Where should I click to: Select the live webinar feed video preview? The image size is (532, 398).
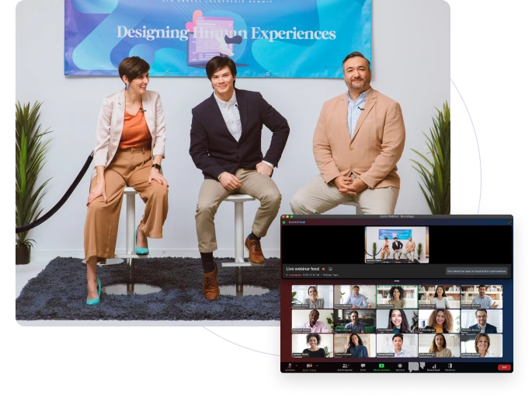coord(396,244)
